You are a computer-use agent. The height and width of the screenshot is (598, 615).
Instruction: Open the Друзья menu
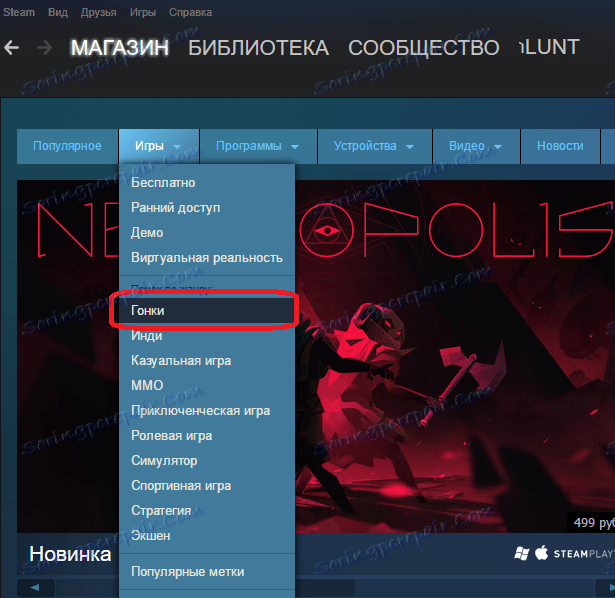98,12
